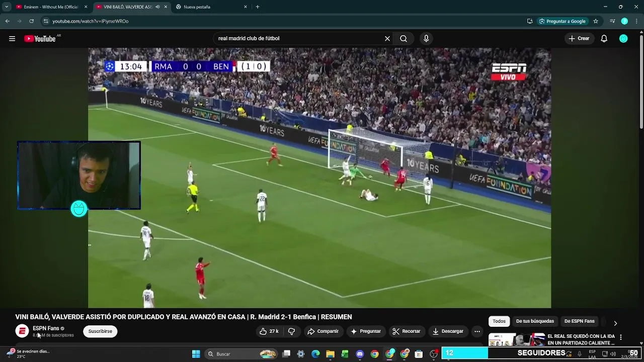Run search with the magnifier button

[x=404, y=39]
